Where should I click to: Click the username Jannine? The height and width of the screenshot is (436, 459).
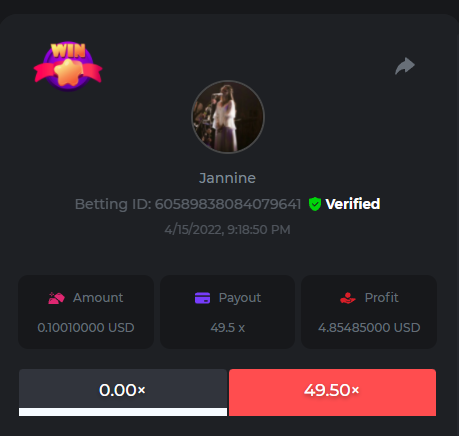click(x=227, y=178)
